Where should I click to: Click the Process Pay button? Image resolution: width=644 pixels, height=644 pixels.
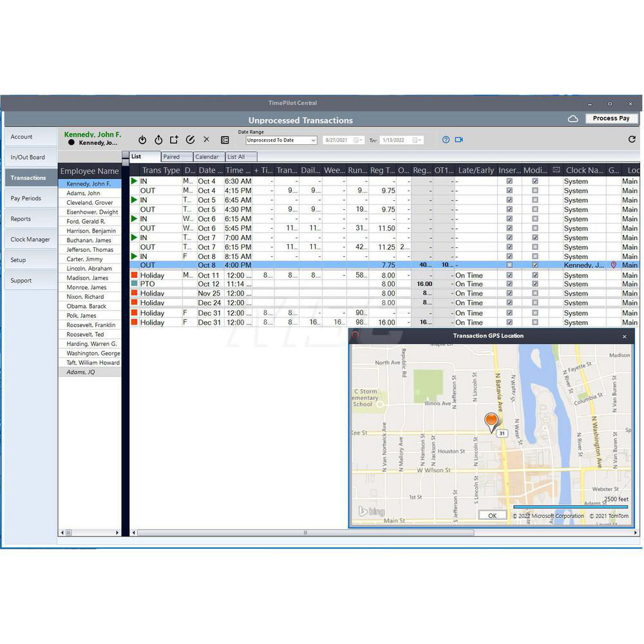pos(611,118)
